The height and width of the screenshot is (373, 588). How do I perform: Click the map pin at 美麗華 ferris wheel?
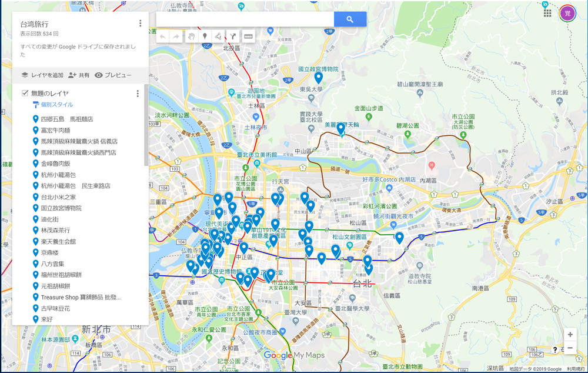coord(340,129)
